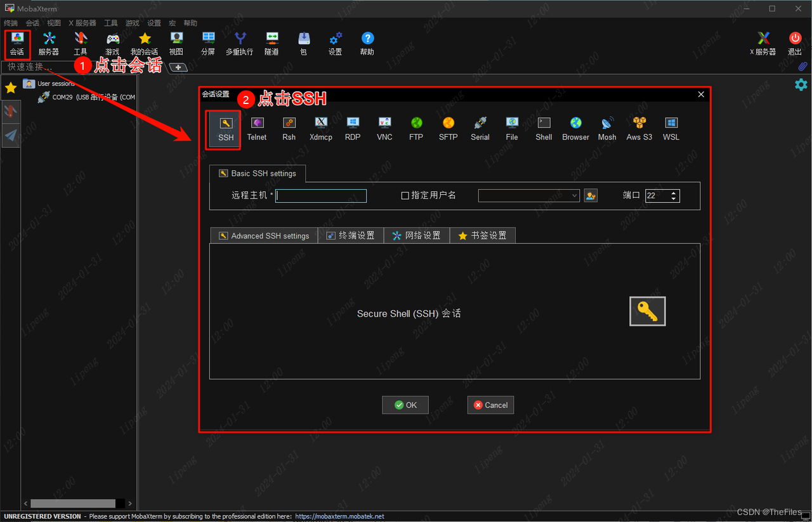Open the 终端 menu in menu bar
The height and width of the screenshot is (522, 812).
click(11, 23)
